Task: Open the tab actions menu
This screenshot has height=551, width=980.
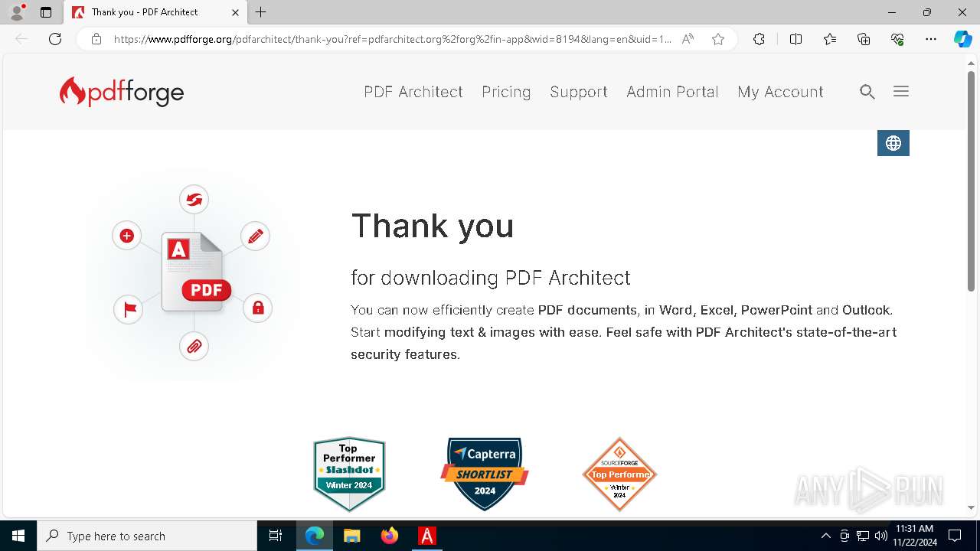Action: coord(46,12)
